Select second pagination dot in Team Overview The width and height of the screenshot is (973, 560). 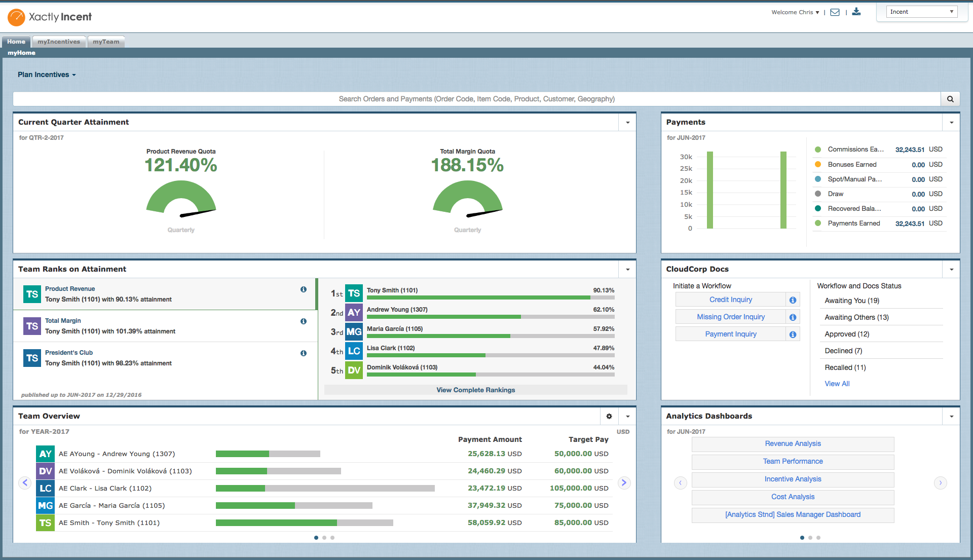pyautogui.click(x=324, y=538)
